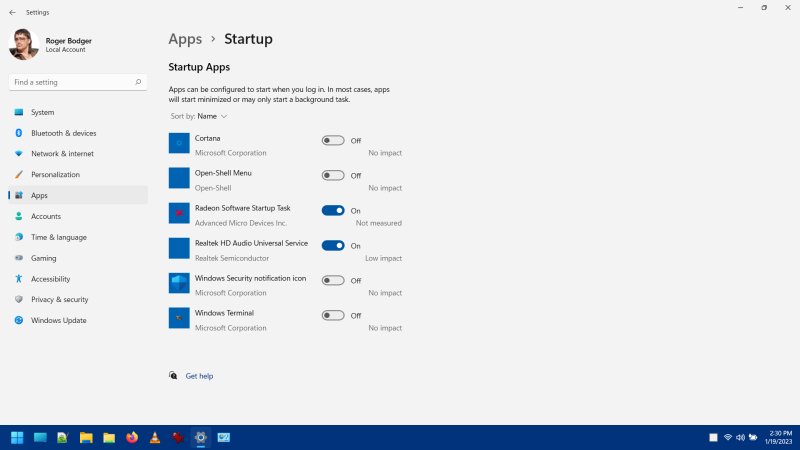The height and width of the screenshot is (450, 800).
Task: Click the Windows Terminal app icon
Action: click(179, 318)
